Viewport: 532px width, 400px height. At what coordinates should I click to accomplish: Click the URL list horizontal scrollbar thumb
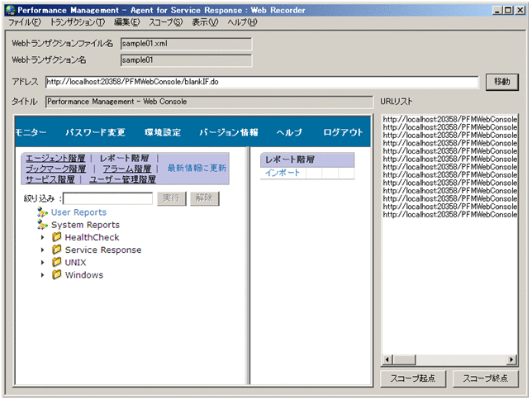pos(404,360)
